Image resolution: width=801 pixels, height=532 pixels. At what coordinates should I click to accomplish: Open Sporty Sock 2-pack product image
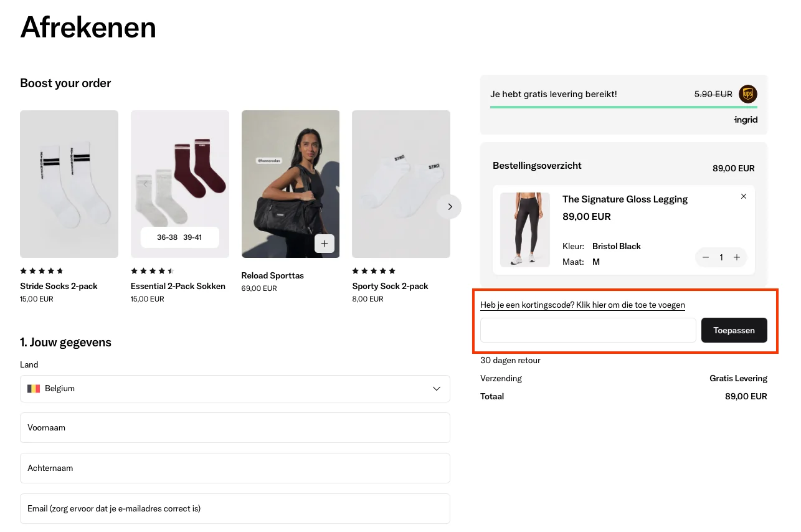click(400, 184)
